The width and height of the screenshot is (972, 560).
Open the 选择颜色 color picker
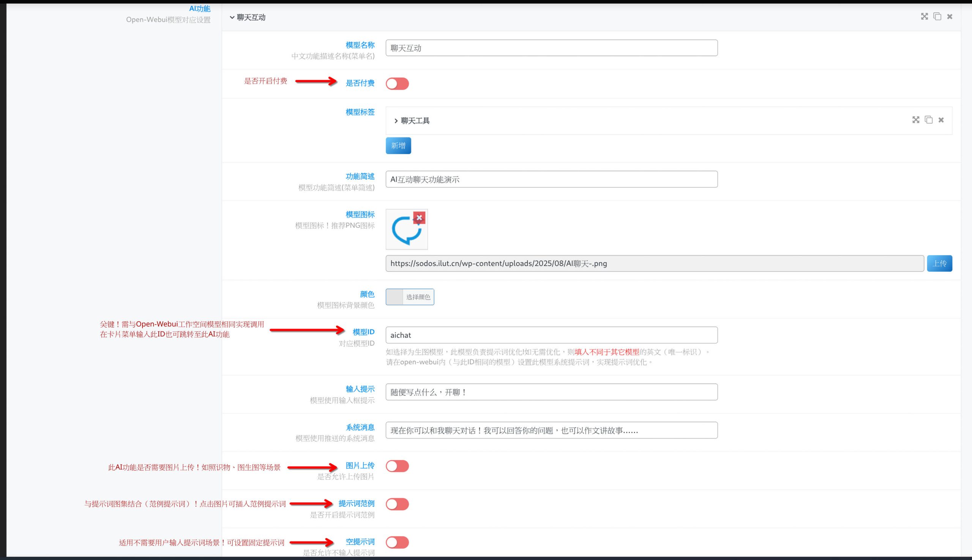[410, 297]
